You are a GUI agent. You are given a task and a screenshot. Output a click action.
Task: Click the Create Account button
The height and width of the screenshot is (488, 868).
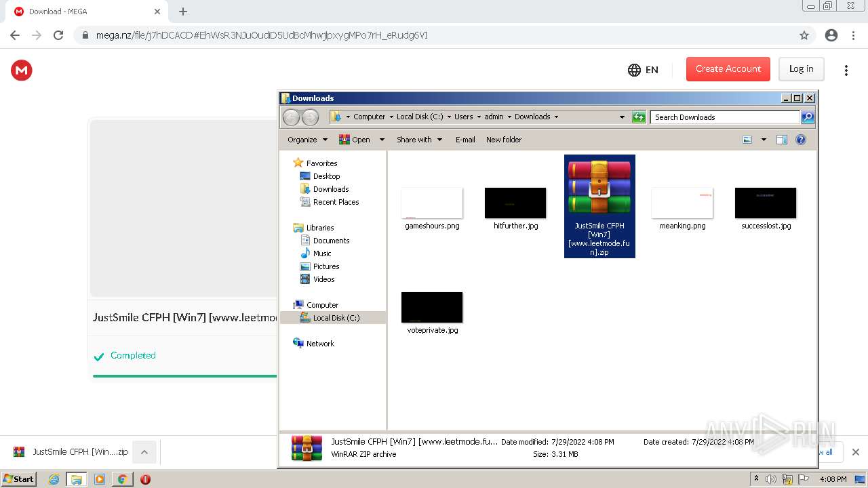728,69
